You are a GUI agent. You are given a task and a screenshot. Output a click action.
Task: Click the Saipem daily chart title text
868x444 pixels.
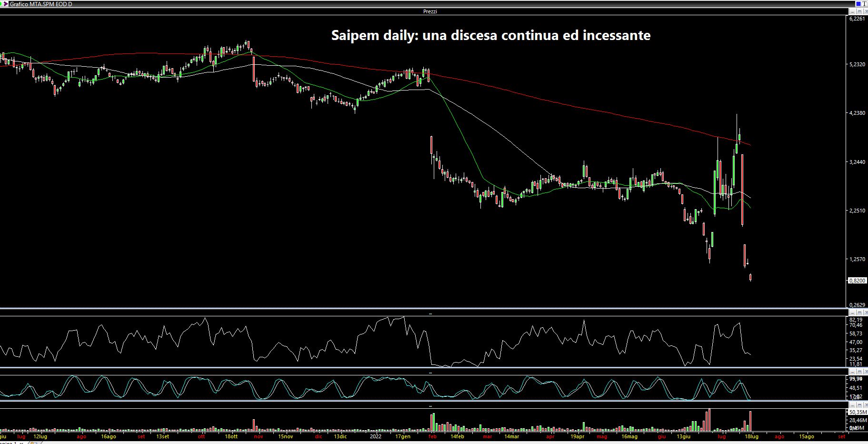[x=491, y=35]
